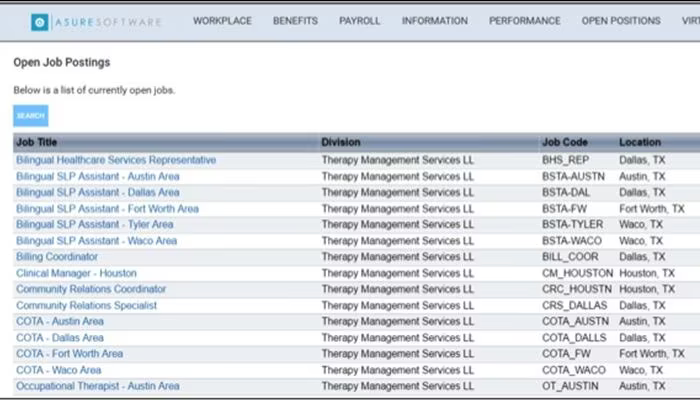The width and height of the screenshot is (700, 400).
Task: Open the Payroll menu
Action: coord(359,21)
